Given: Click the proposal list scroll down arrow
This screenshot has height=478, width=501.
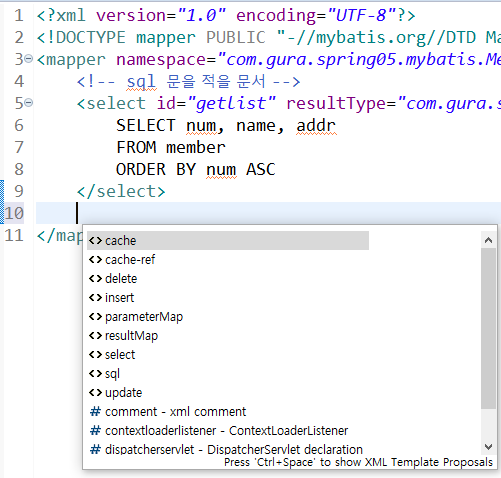Looking at the screenshot, I should (488, 447).
